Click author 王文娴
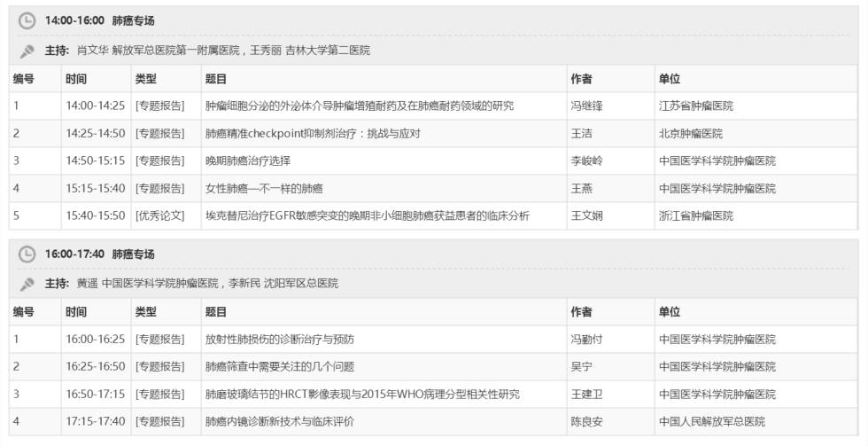868x446 pixels. (x=586, y=215)
